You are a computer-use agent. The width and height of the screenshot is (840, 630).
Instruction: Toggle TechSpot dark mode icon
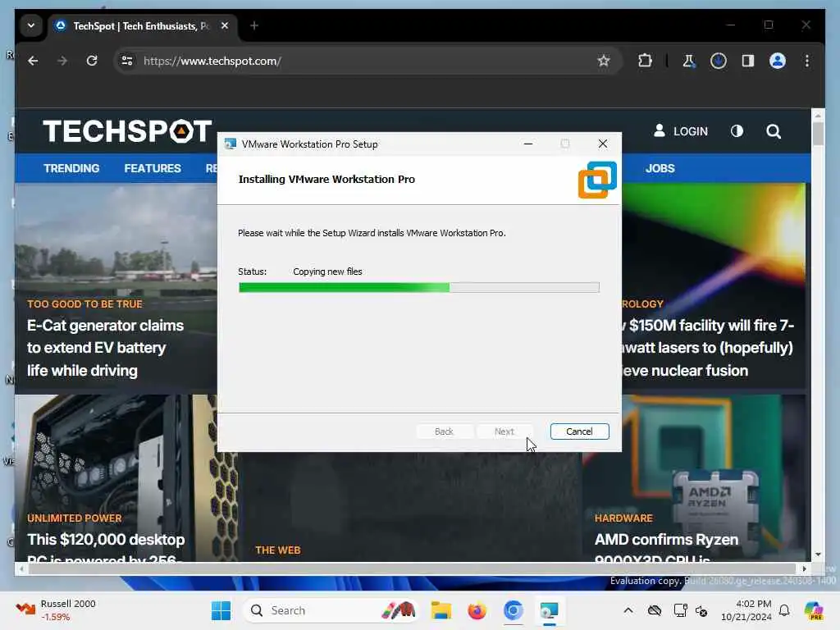click(737, 131)
